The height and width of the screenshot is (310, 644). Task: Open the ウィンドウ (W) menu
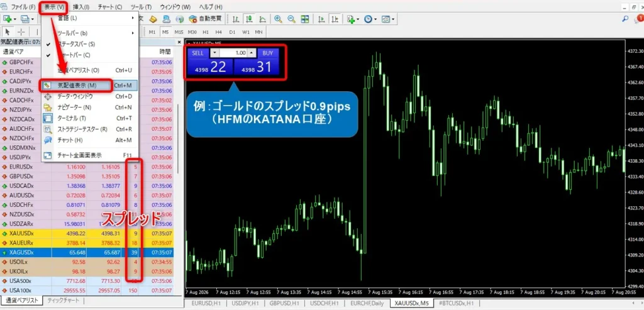(x=175, y=7)
